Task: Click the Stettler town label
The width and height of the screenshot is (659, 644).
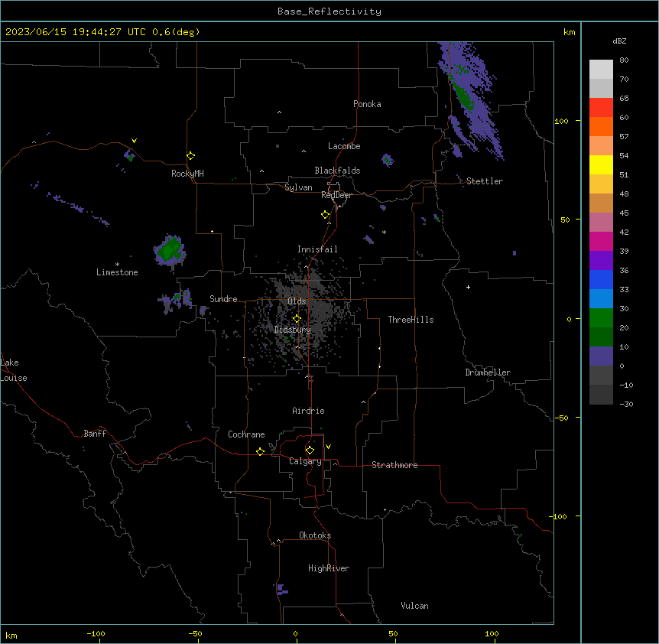Action: [485, 181]
